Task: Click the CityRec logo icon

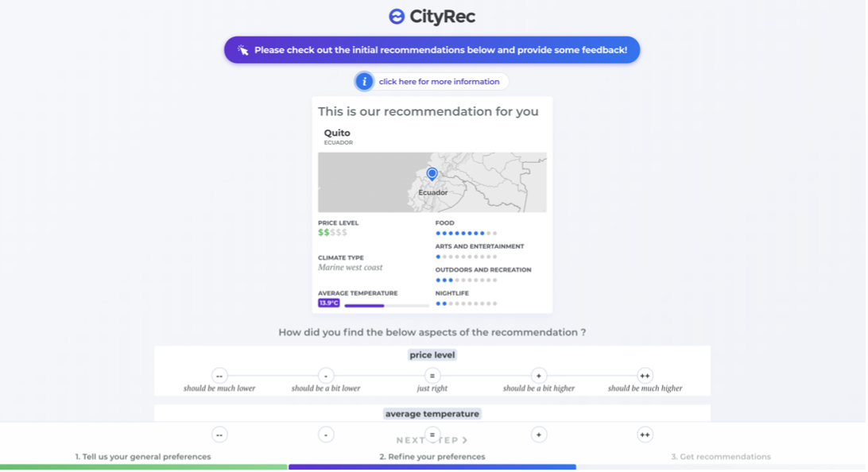Action: click(x=395, y=14)
